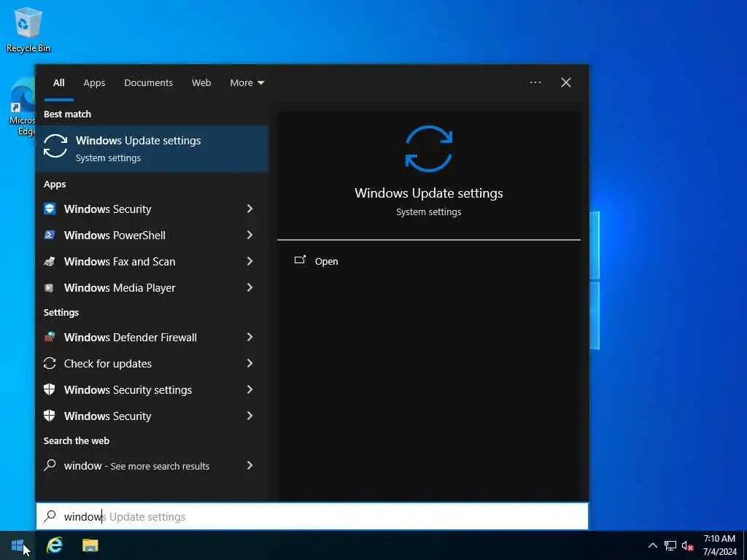The width and height of the screenshot is (747, 560).
Task: Switch to the All search tab
Action: click(x=58, y=83)
